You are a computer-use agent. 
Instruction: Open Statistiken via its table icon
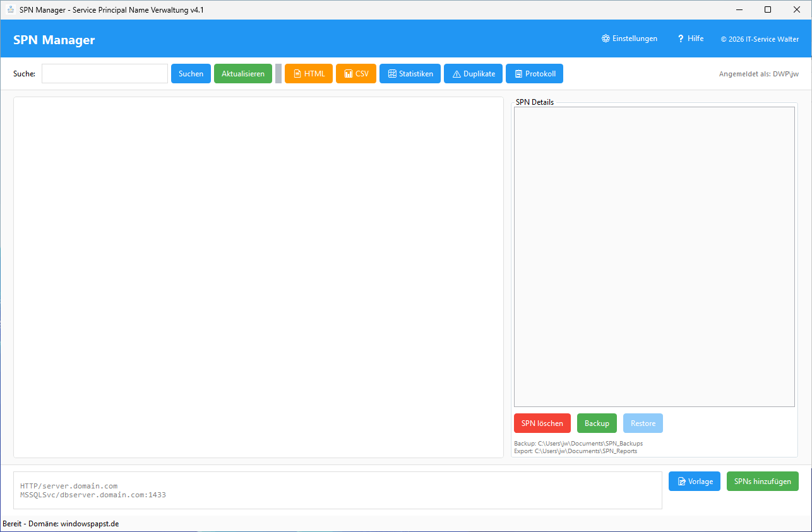pyautogui.click(x=392, y=74)
